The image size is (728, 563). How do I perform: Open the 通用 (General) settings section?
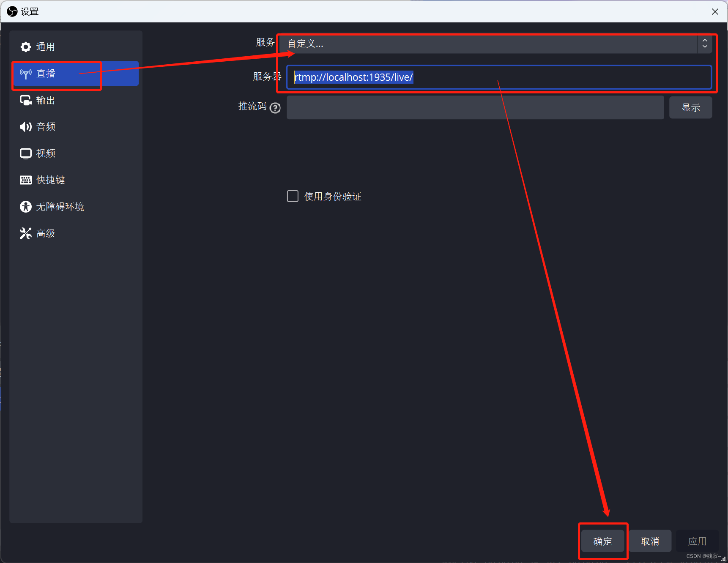(45, 46)
